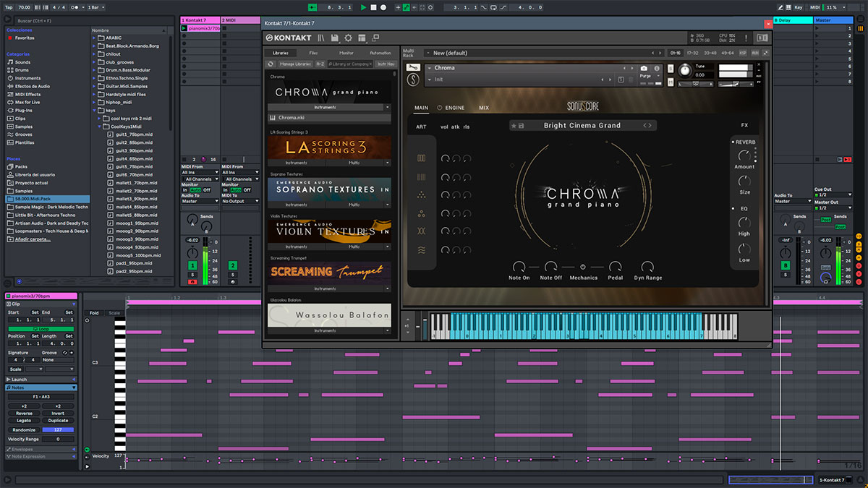Image resolution: width=868 pixels, height=488 pixels.
Task: Click Sonuscore S logo icon
Action: 414,79
